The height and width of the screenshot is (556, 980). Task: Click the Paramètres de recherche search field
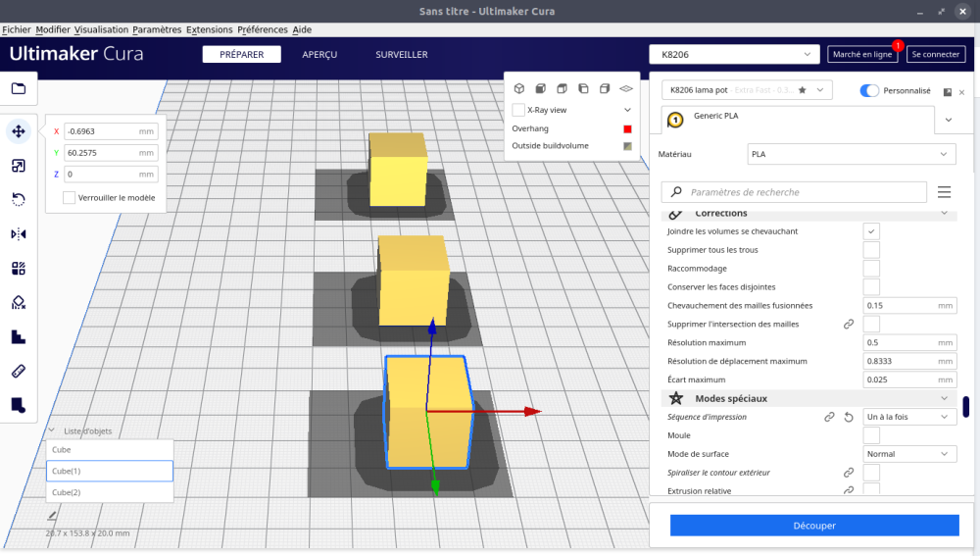click(794, 192)
